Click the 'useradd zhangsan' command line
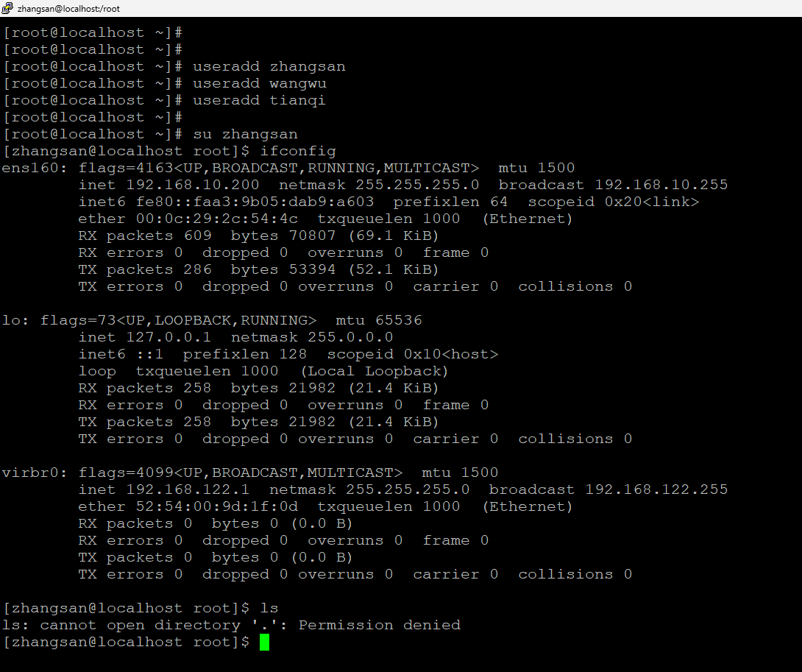 point(269,66)
